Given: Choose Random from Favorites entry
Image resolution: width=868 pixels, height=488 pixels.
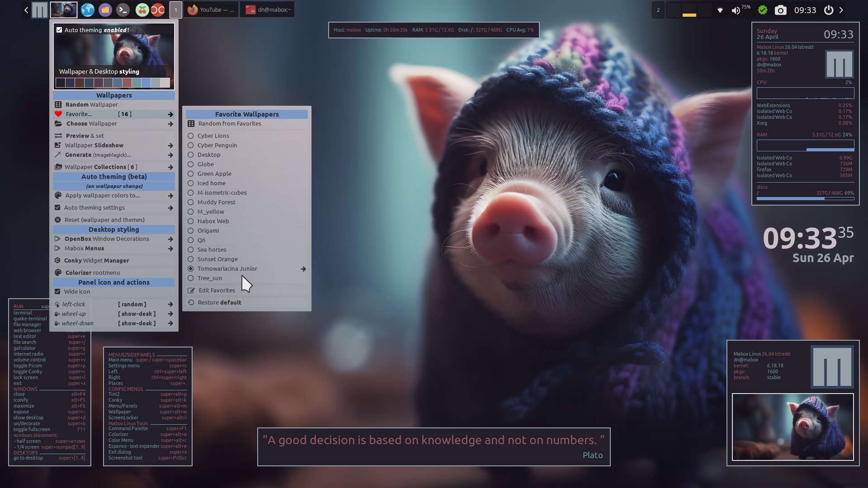Looking at the screenshot, I should (x=229, y=123).
